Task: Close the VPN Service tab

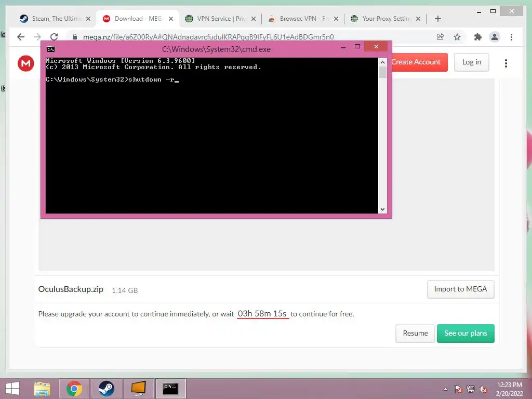Action: click(254, 19)
